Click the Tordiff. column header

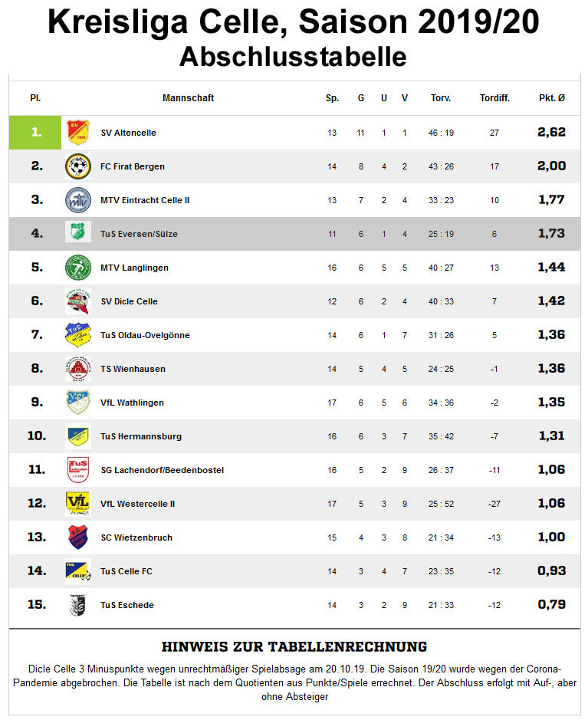tap(494, 98)
